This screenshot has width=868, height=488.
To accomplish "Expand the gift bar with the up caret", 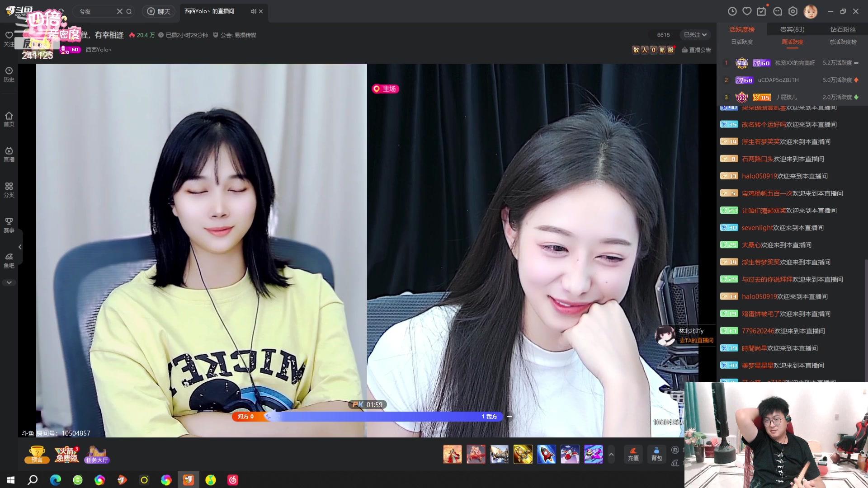I will tap(611, 454).
